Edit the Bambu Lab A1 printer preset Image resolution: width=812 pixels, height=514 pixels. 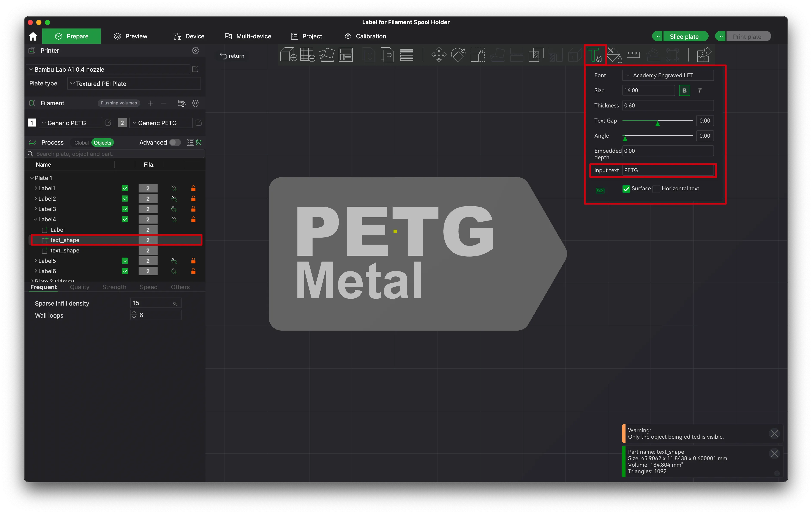tap(195, 69)
